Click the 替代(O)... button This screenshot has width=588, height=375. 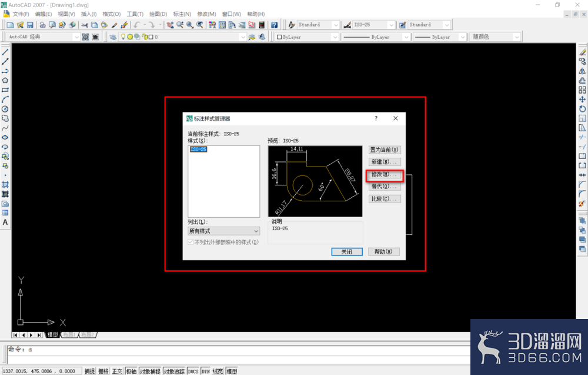(385, 187)
